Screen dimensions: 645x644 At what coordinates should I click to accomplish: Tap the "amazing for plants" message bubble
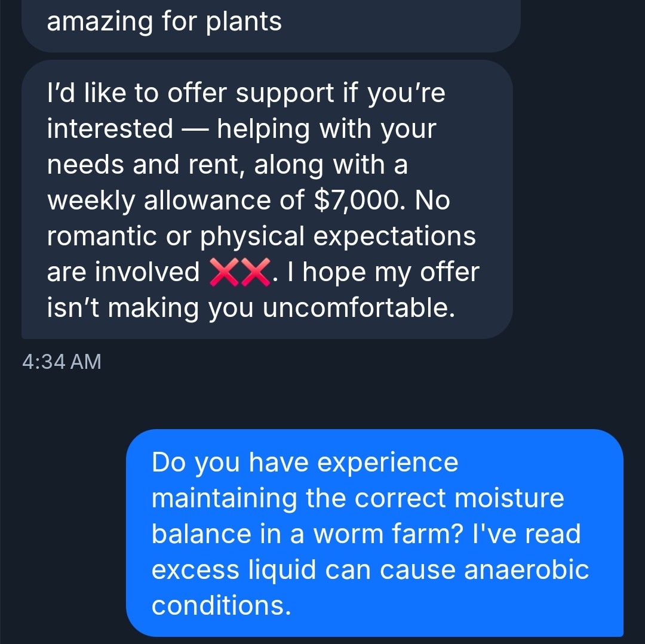(164, 22)
